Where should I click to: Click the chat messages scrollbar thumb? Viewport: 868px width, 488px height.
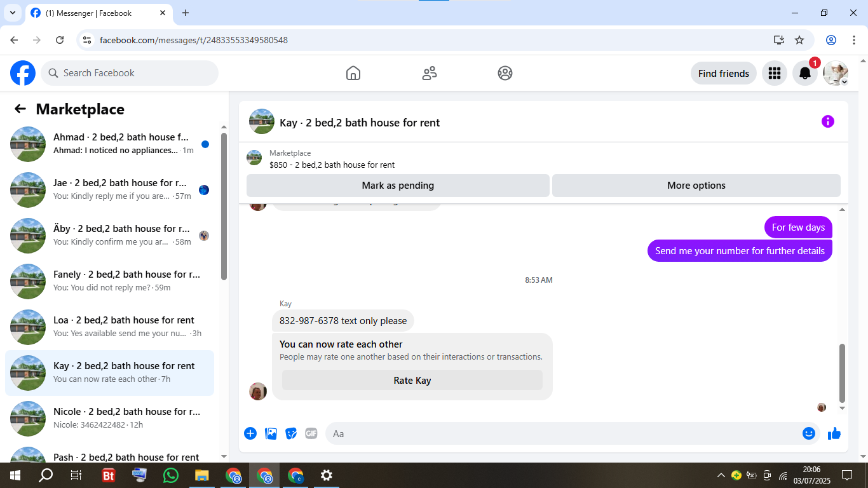tap(843, 373)
